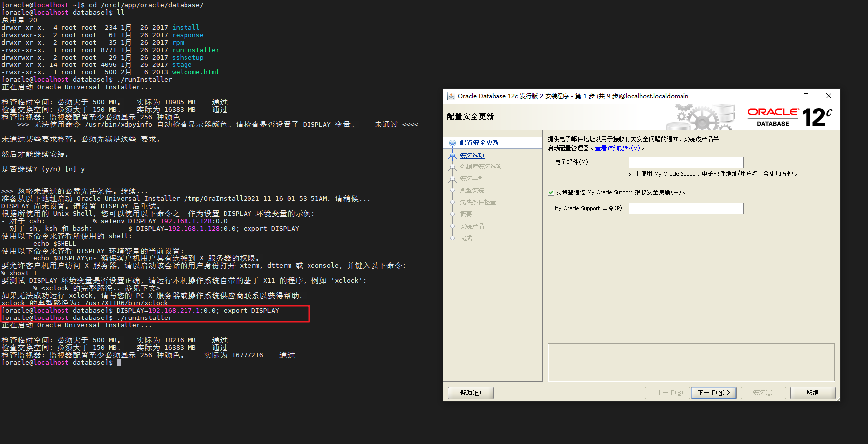The width and height of the screenshot is (868, 444).
Task: Click the 'DISPLAY=192.168.217.1:0.0; export DISPLAY' command line
Action: click(198, 311)
